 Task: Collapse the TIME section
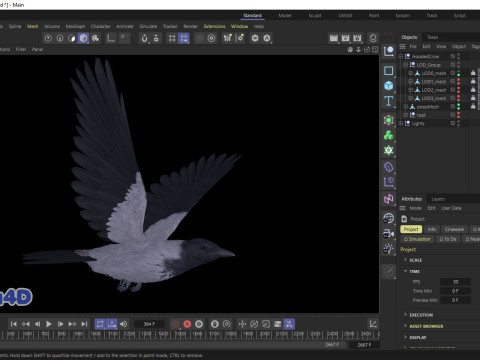coord(405,271)
